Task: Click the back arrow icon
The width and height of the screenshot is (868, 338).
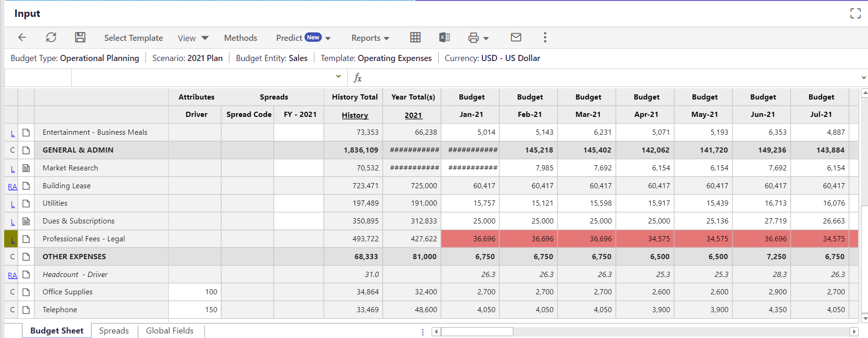Action: pos(22,38)
